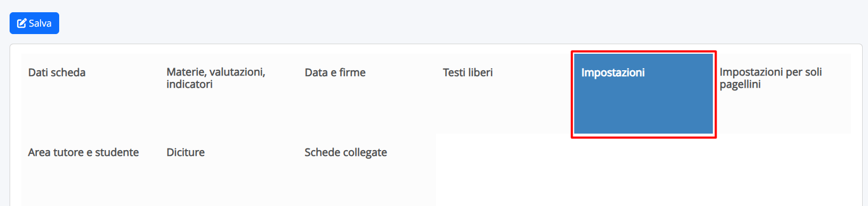Select the Data e firme tab
The image size is (868, 206).
(367, 93)
